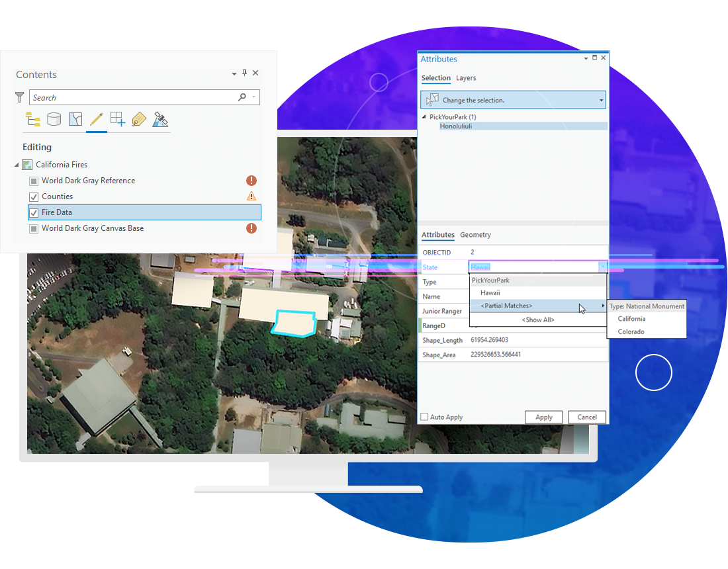Select the List By Drawing Order icon
This screenshot has height=569, width=728.
tap(32, 120)
